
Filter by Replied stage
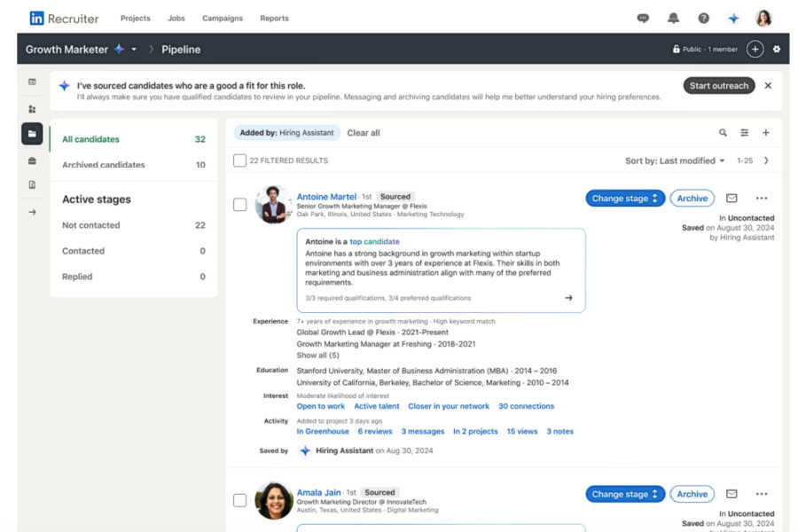coord(134,277)
